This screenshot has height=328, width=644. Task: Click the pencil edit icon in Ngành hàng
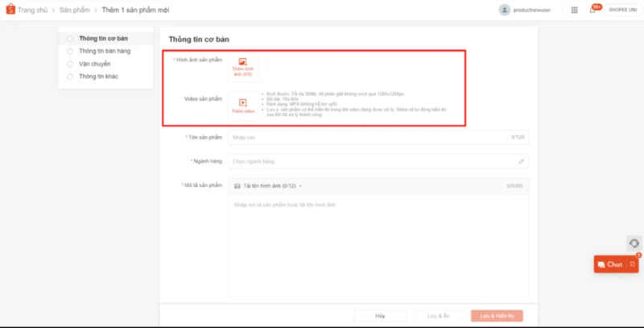click(x=521, y=161)
